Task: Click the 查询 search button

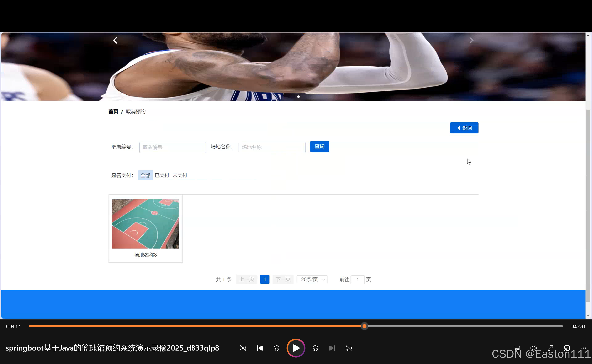Action: point(320,146)
